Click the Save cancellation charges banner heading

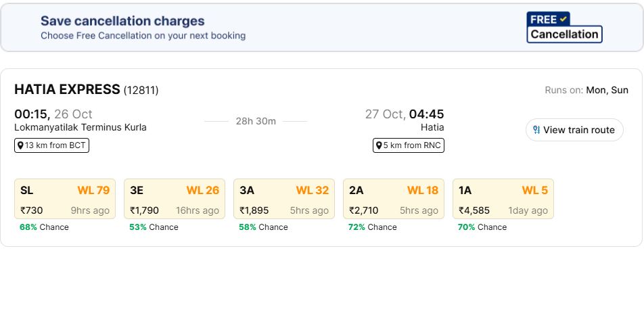click(122, 21)
